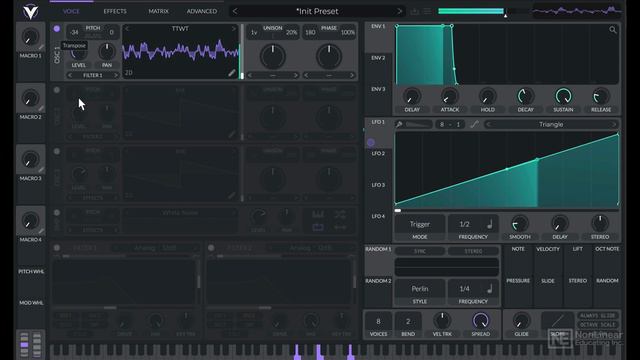This screenshot has height=360, width=640.
Task: Switch to the Effects tab
Action: [115, 11]
